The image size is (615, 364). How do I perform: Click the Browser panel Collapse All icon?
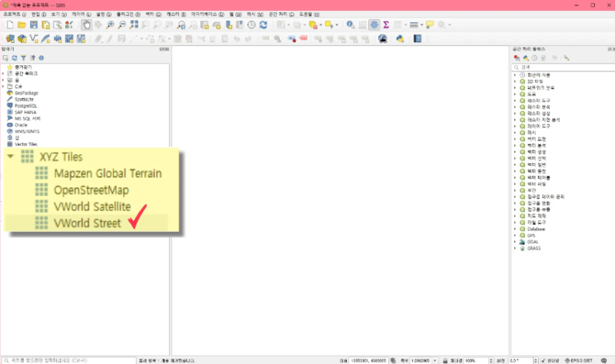pos(32,58)
